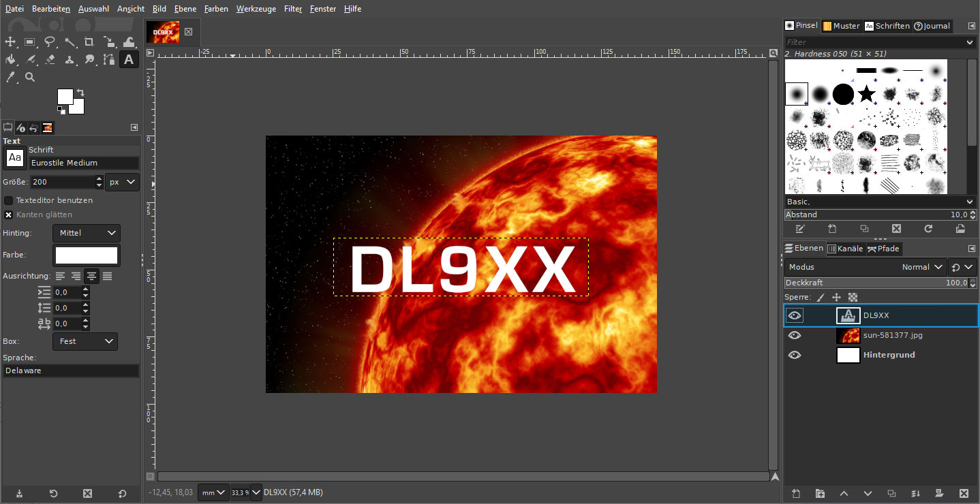Open the Filter menu
980x504 pixels.
click(x=292, y=8)
